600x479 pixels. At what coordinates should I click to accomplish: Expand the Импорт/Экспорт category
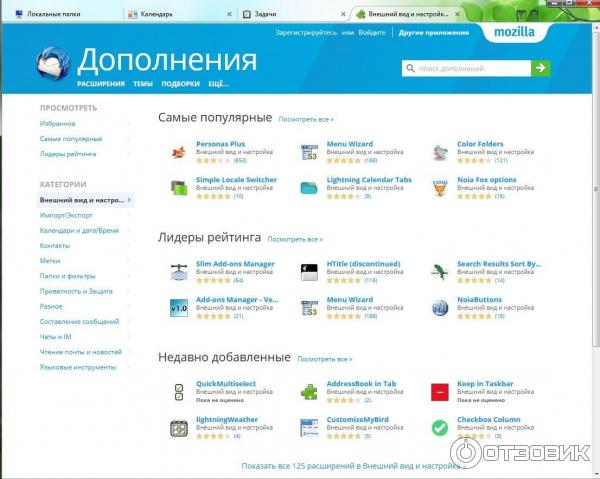pos(67,215)
